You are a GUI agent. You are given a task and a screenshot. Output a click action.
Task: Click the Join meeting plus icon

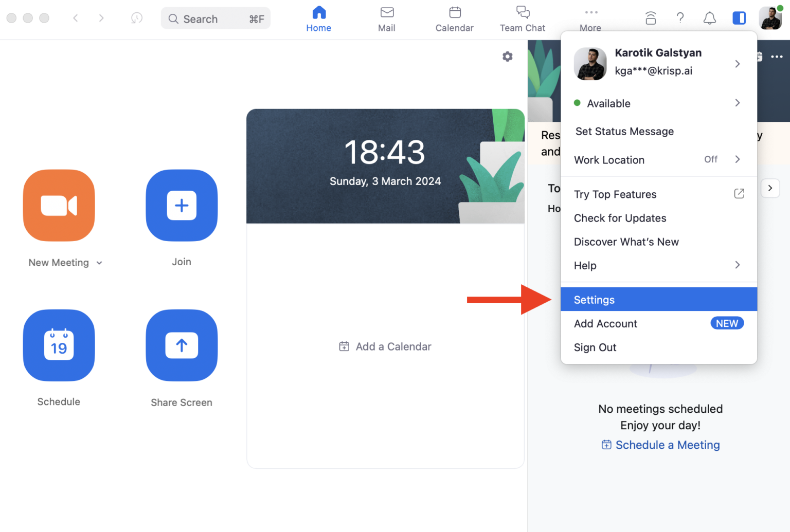[182, 206]
